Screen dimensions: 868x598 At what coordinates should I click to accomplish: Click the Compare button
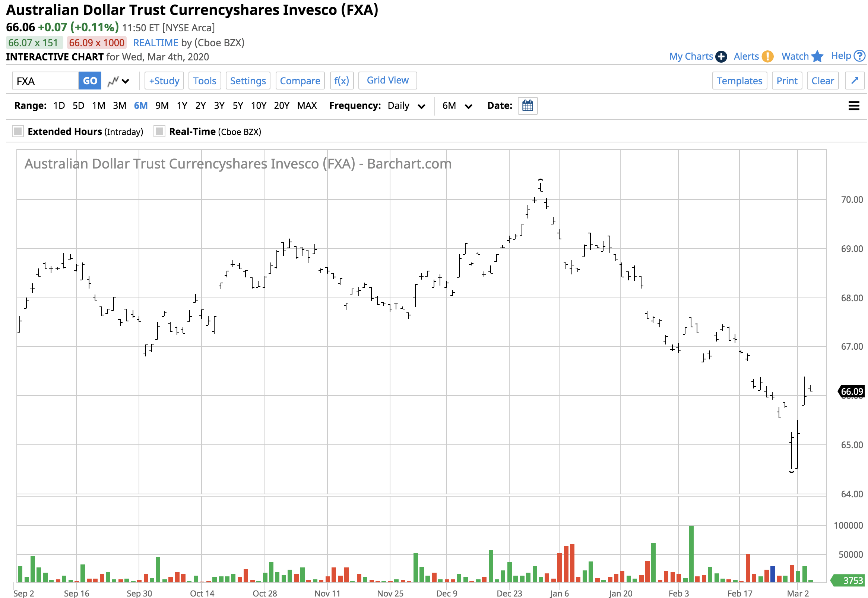point(300,81)
